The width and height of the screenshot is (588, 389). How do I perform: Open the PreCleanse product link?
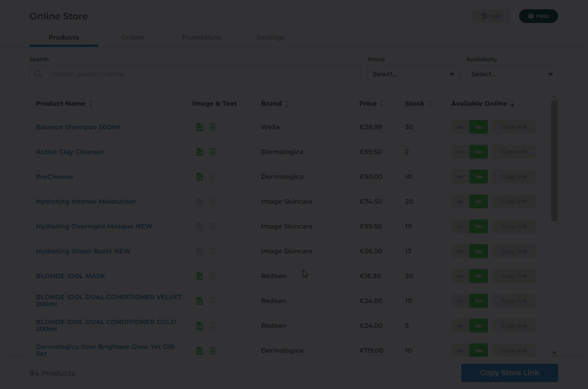click(55, 177)
